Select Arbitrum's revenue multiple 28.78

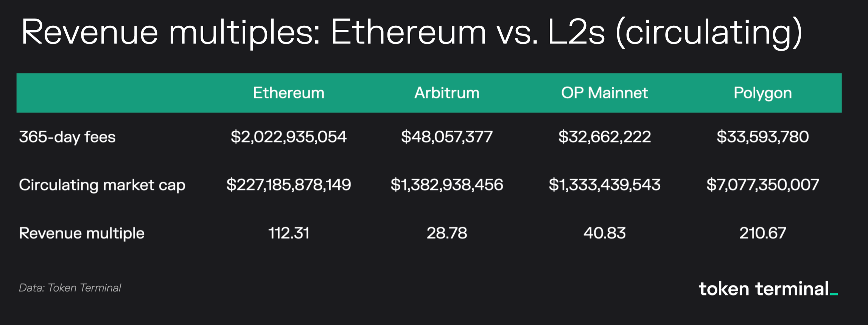tap(447, 233)
